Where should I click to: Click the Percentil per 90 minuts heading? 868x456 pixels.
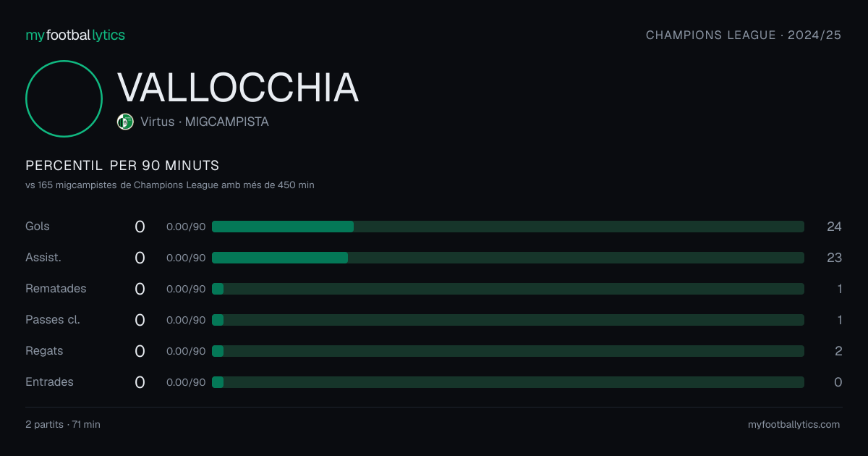[122, 166]
